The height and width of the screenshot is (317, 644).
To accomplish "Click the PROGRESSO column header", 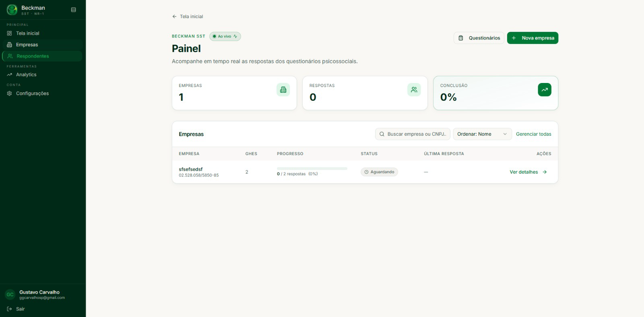I will [290, 154].
